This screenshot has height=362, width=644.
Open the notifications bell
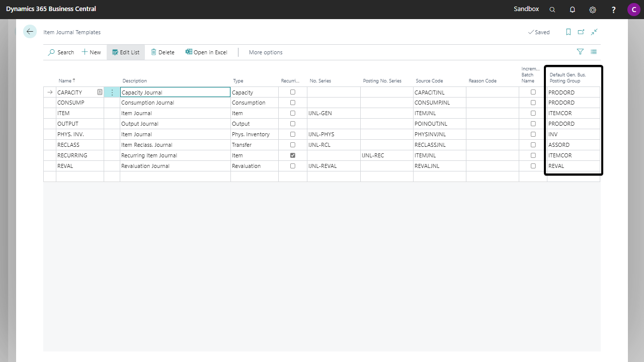[573, 10]
